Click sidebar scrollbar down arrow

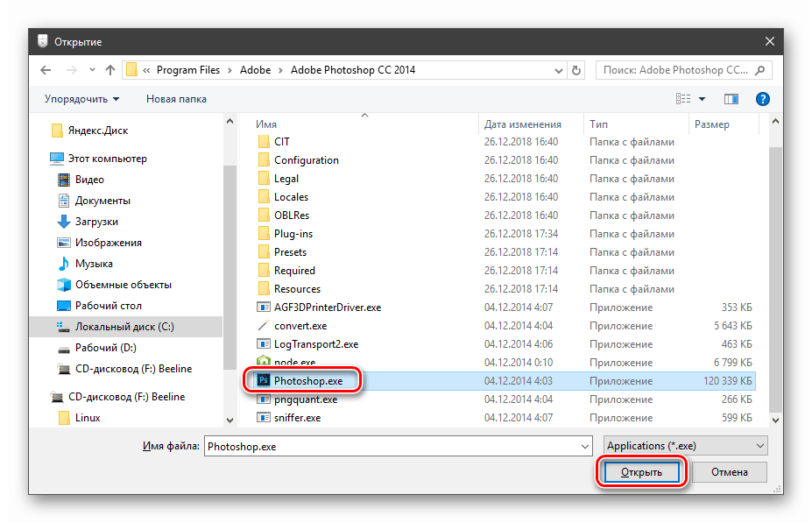pyautogui.click(x=229, y=420)
